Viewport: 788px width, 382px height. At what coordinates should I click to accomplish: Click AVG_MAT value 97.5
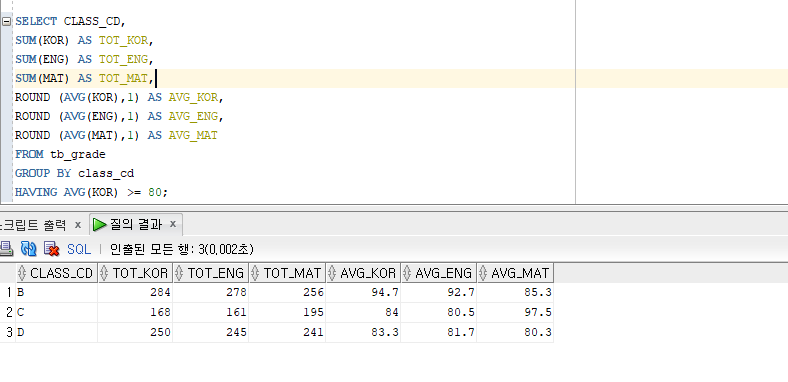coord(515,313)
